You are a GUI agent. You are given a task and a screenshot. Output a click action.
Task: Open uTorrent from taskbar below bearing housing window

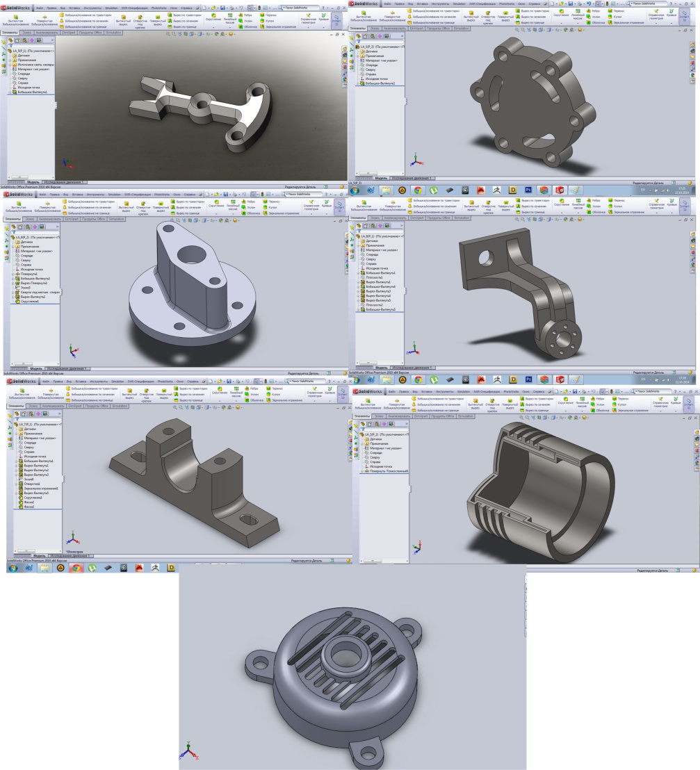coord(92,568)
